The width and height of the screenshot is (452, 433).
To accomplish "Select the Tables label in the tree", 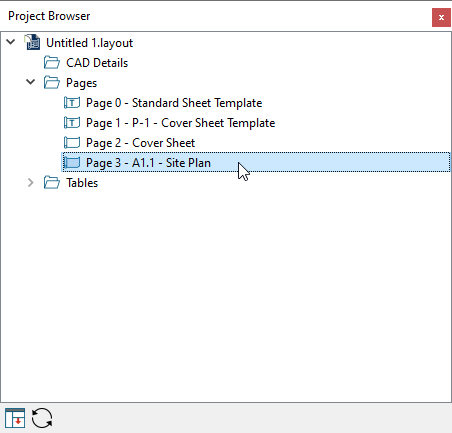I will (82, 183).
